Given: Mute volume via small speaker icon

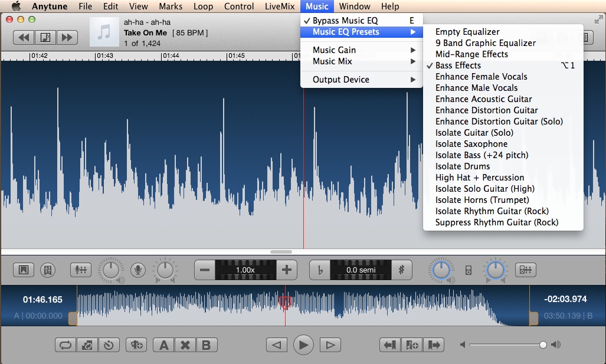Looking at the screenshot, I should click(x=463, y=345).
